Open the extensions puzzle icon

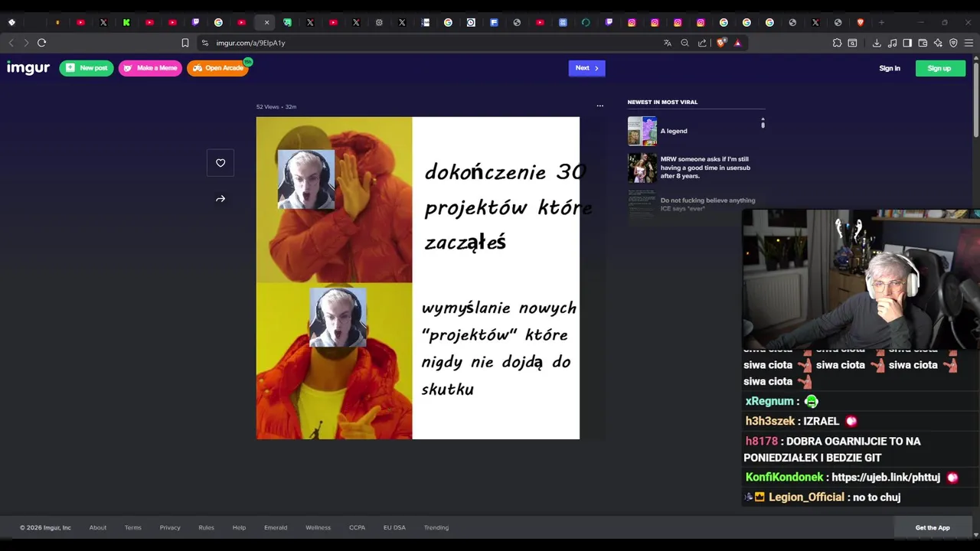[837, 43]
